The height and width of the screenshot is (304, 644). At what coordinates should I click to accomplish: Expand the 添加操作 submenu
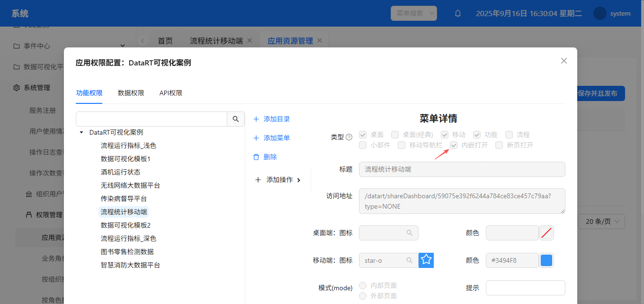click(298, 180)
